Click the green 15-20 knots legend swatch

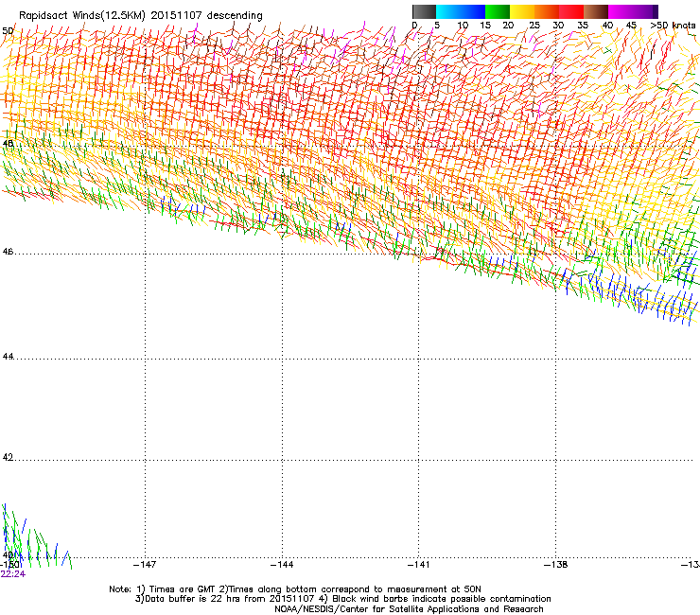[498, 11]
